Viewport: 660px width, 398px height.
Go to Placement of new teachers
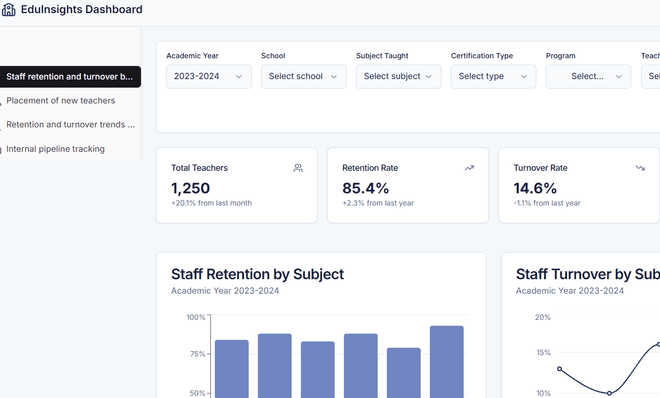(x=61, y=101)
